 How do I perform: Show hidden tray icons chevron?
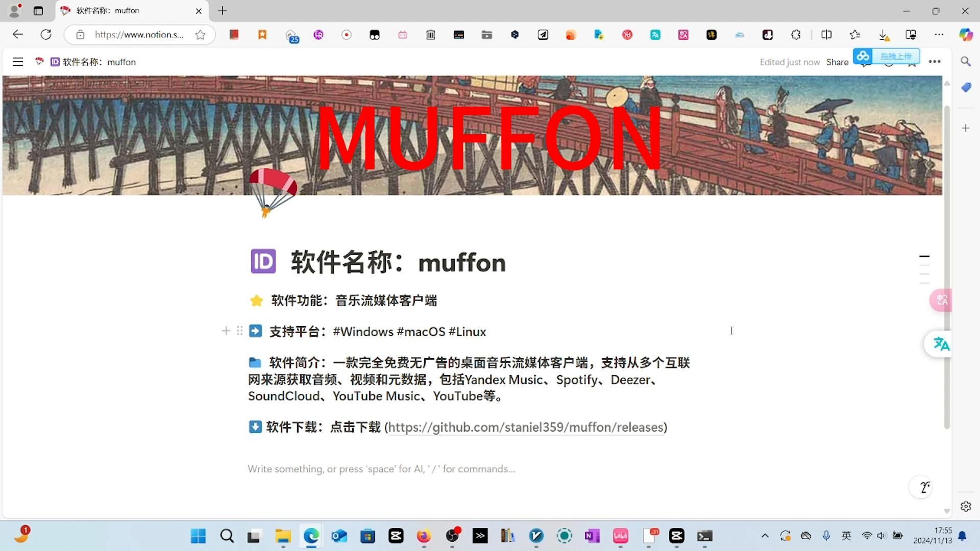tap(765, 536)
